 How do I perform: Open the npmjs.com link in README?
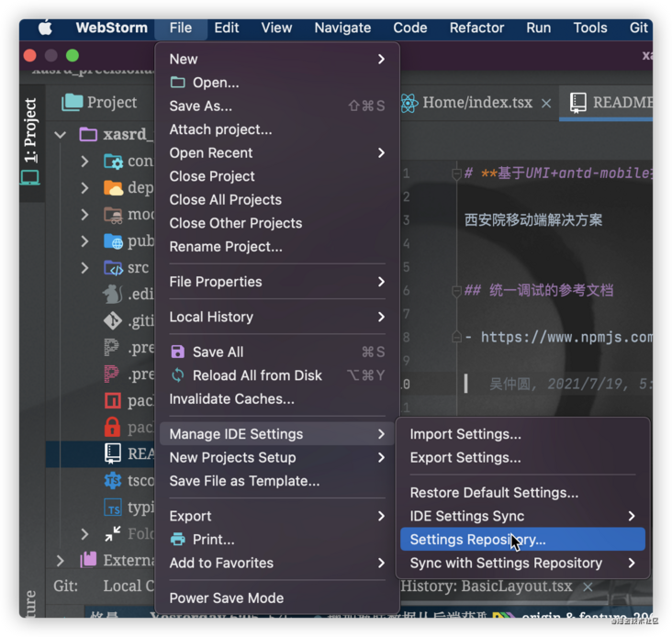[x=566, y=337]
